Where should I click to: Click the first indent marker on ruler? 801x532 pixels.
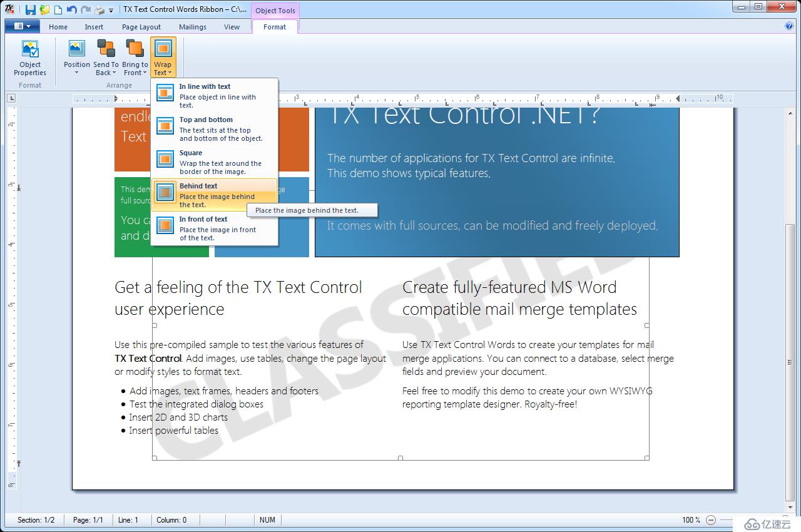[x=116, y=98]
